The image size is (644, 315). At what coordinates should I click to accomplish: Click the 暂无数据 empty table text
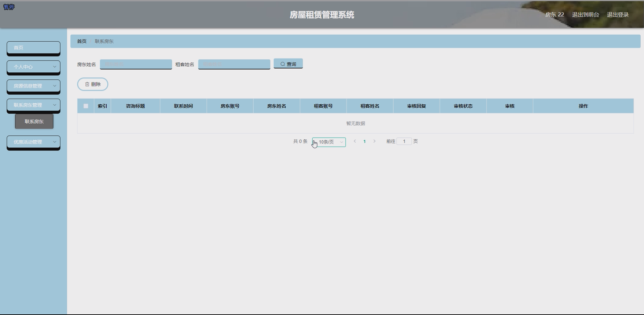click(356, 124)
